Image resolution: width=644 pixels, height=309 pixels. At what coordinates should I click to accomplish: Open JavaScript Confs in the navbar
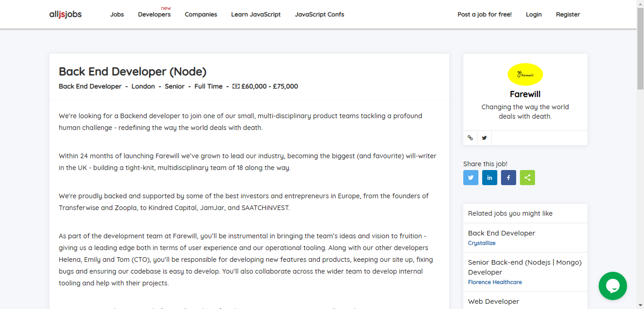319,14
